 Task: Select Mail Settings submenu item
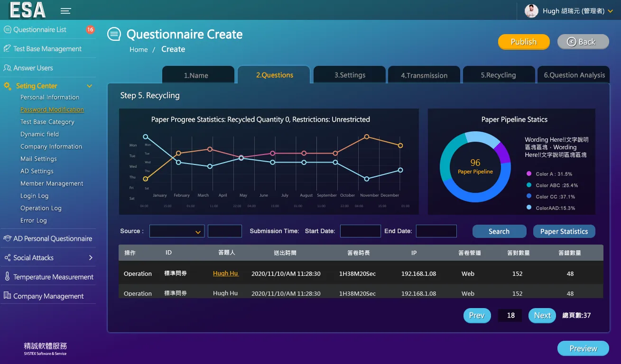coord(38,159)
